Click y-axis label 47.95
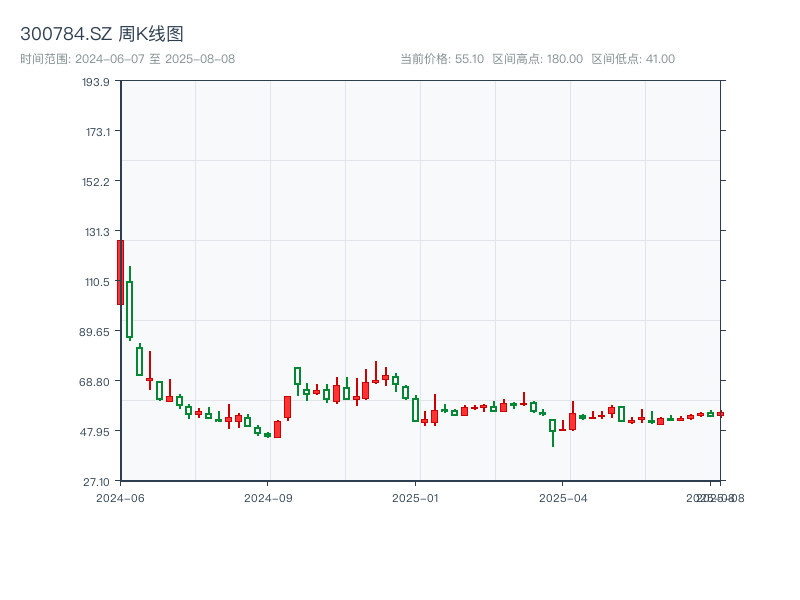This screenshot has width=800, height=600. point(94,432)
